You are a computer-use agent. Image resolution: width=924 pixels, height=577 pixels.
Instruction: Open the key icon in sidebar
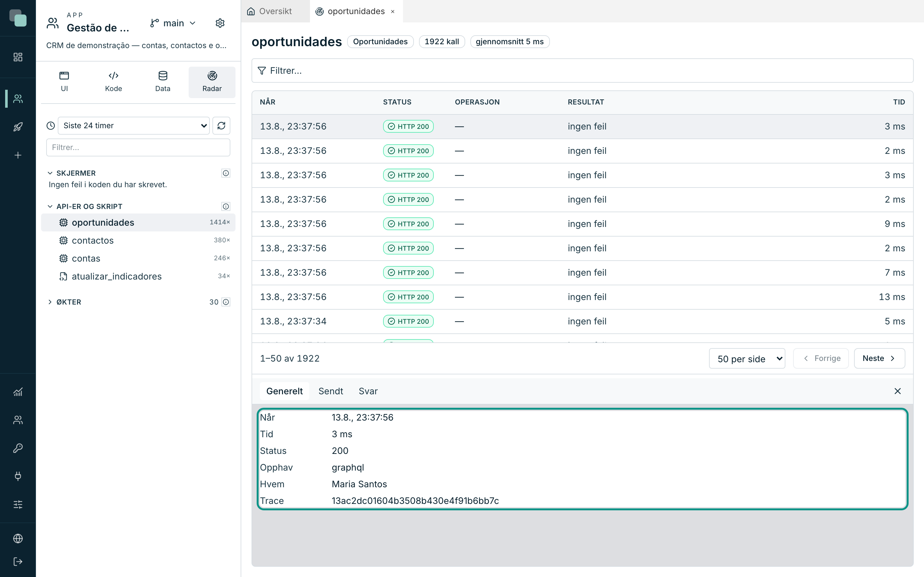18,448
